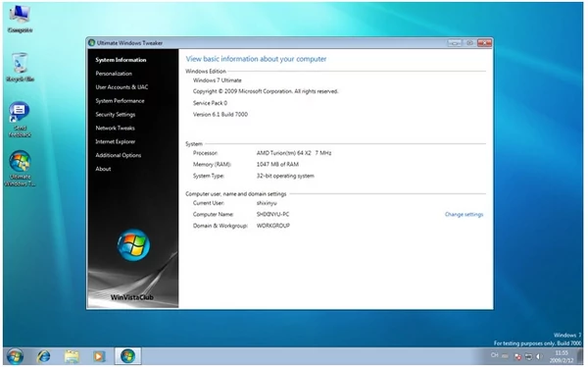Open the Start menu orb
The width and height of the screenshot is (588, 367).
15,356
